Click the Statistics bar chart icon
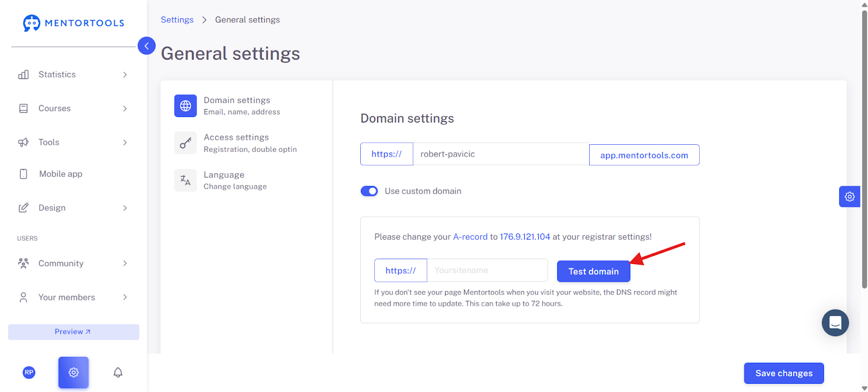Image resolution: width=868 pixels, height=392 pixels. [23, 74]
